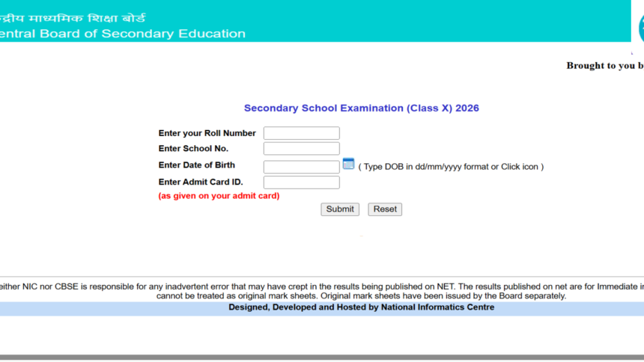Screen dimensions: 644x362
Task: Click the 'cannot be treated as original mark sheets' line
Action: point(361,296)
